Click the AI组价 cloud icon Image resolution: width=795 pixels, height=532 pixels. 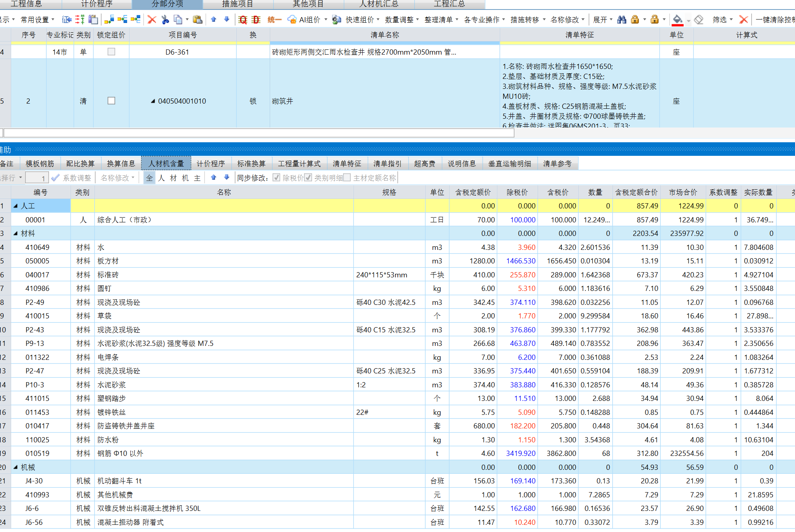coord(292,20)
